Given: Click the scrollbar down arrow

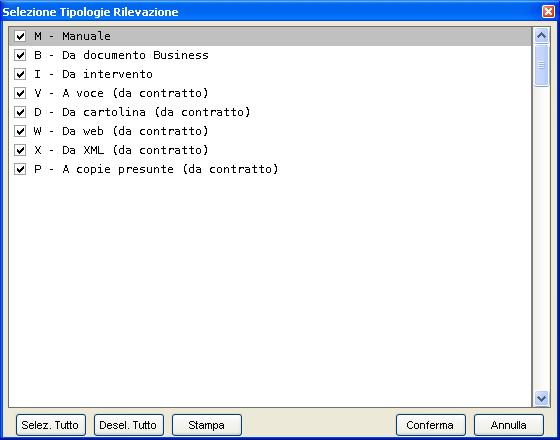Looking at the screenshot, I should click(541, 398).
